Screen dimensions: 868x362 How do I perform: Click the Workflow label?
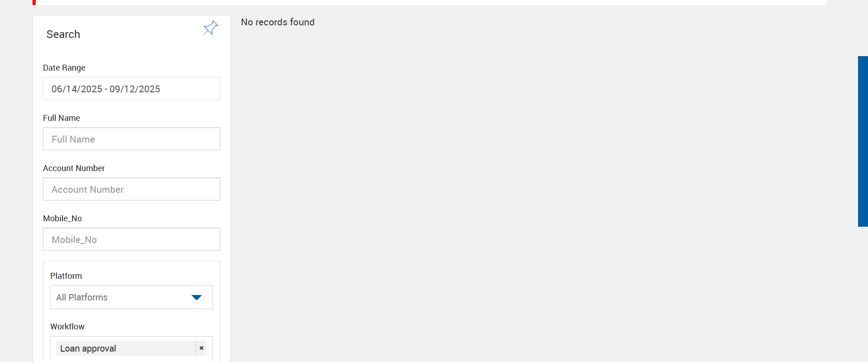(67, 327)
